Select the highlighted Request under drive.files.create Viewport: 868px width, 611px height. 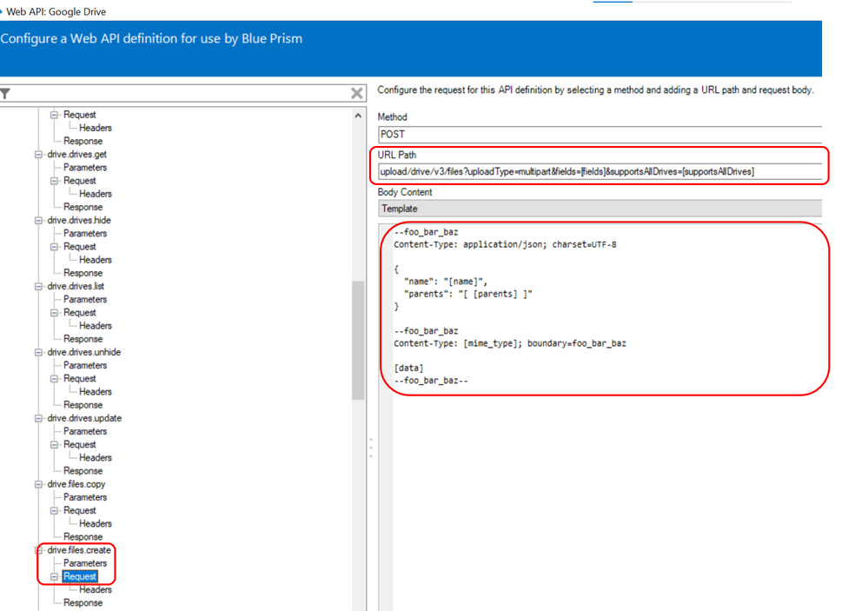pos(80,576)
